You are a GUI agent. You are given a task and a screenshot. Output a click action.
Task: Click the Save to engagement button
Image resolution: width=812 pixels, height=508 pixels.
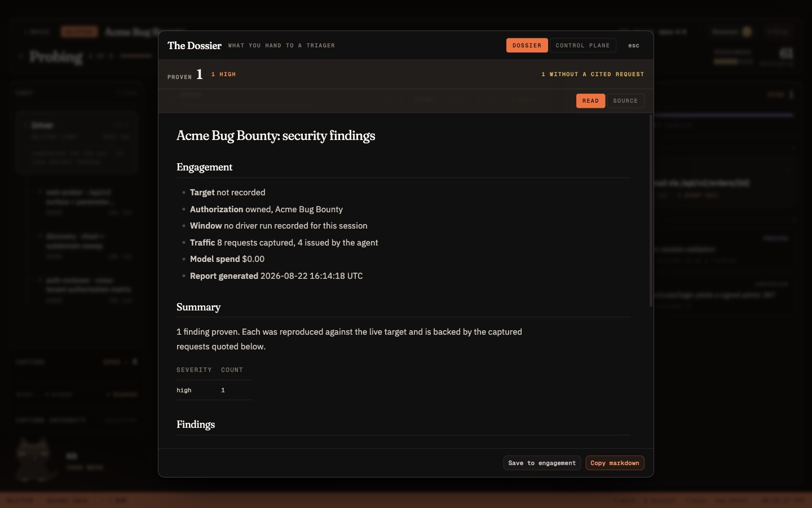[542, 463]
